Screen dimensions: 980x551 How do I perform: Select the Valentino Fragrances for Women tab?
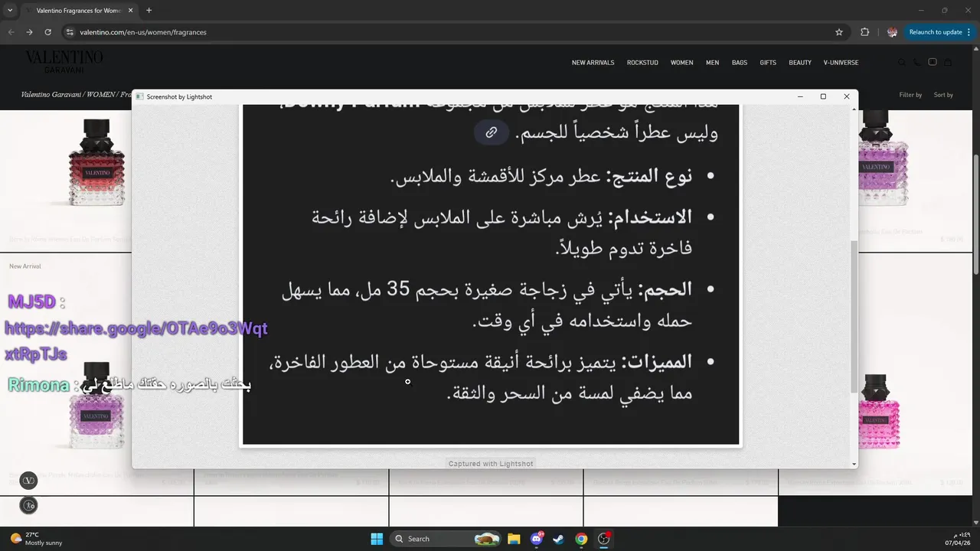(78, 11)
